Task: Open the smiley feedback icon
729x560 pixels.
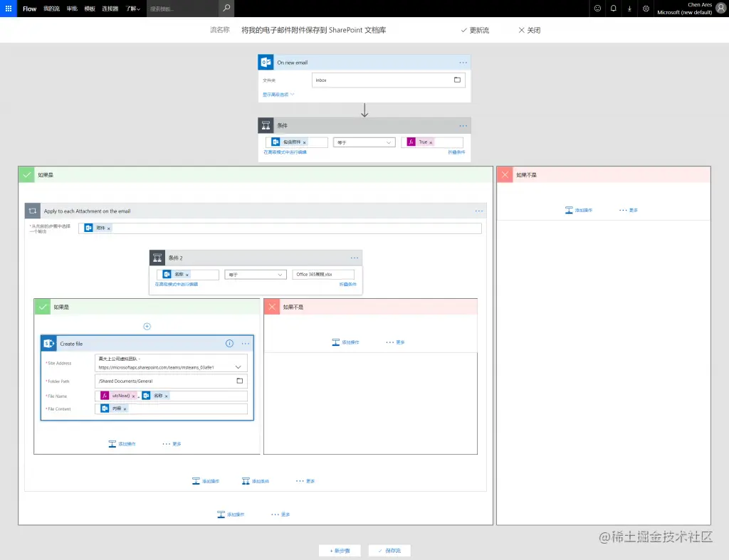Action: 597,9
